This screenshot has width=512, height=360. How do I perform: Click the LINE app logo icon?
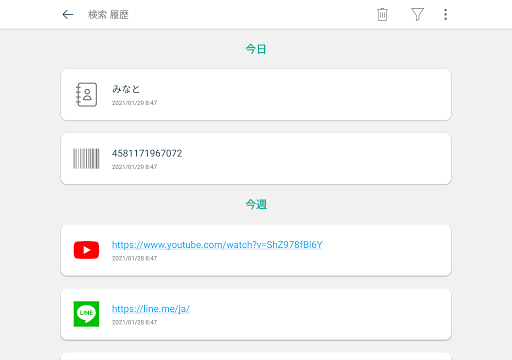86,314
